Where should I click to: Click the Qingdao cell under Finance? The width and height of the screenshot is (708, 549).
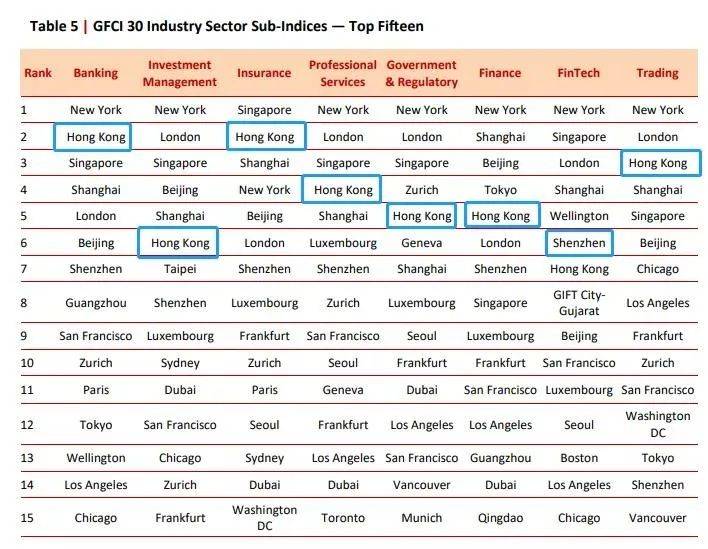(x=500, y=518)
